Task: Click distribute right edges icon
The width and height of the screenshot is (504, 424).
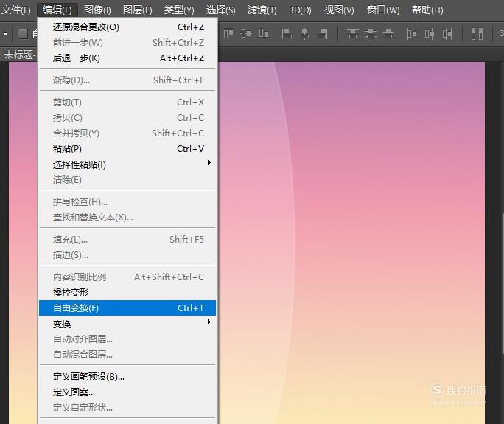Action: 447,33
